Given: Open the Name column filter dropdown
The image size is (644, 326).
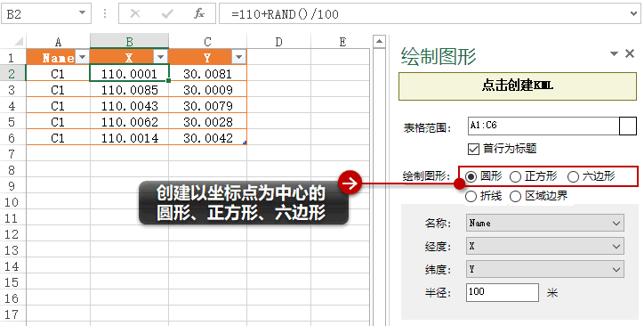Looking at the screenshot, I should pos(82,57).
